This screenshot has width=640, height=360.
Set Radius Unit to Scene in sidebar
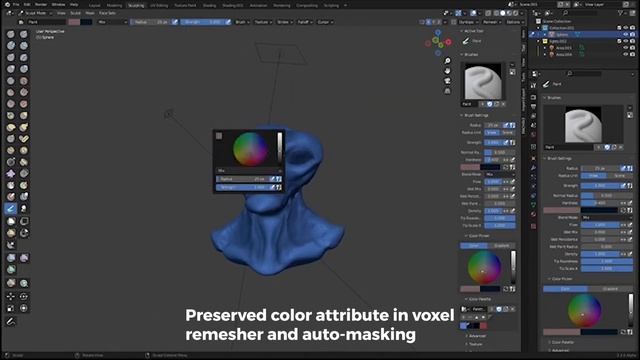(507, 133)
